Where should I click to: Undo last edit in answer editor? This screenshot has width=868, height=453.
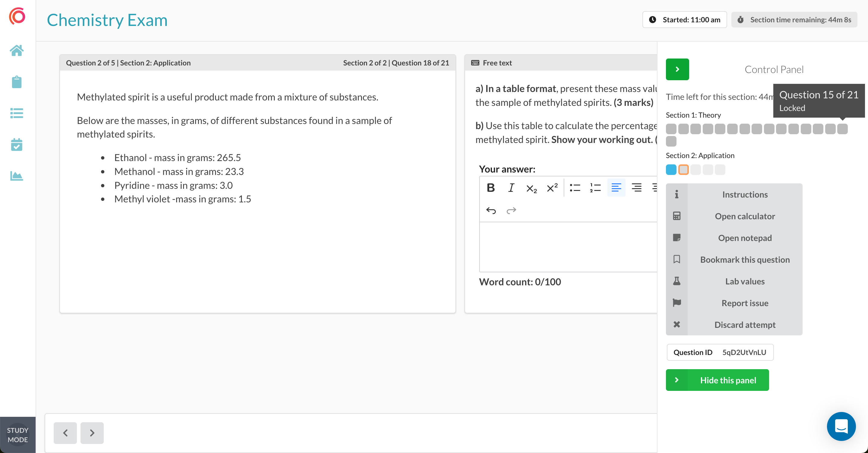tap(491, 211)
